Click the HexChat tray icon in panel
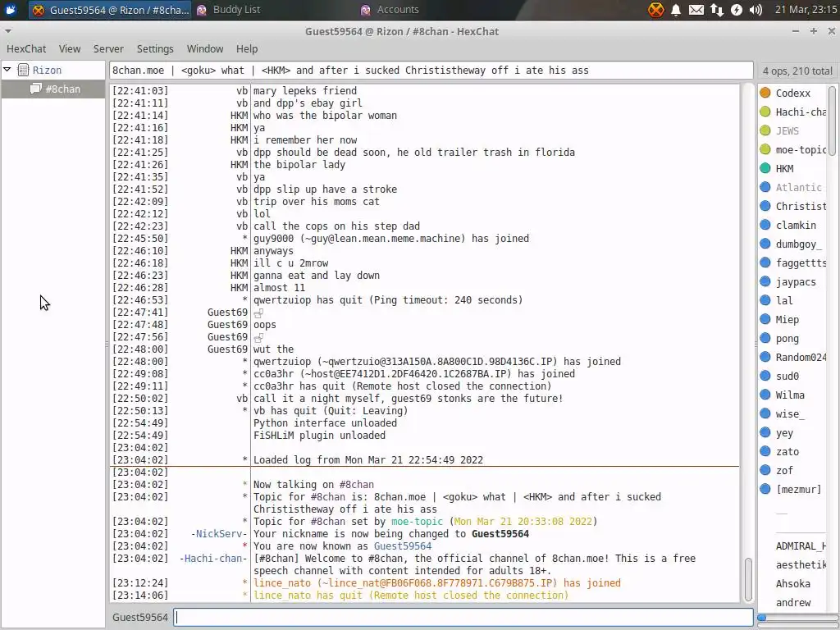Viewport: 840px width, 630px height. (x=655, y=10)
